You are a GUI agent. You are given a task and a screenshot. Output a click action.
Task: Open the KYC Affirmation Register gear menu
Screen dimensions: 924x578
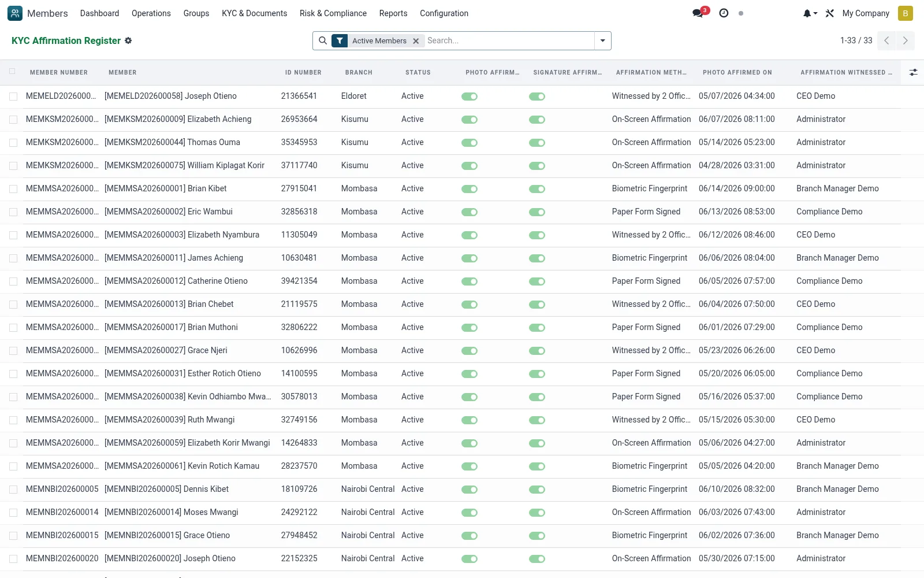coord(128,40)
